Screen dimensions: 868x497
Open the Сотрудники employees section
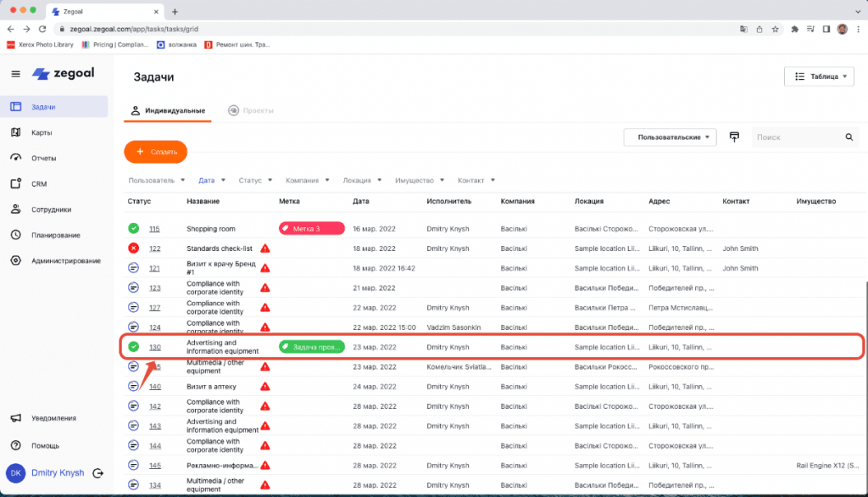51,209
